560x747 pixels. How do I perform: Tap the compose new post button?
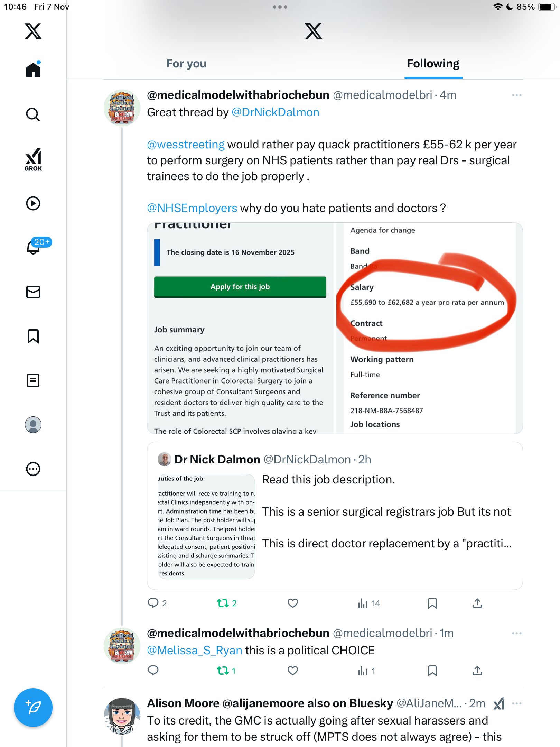(33, 708)
